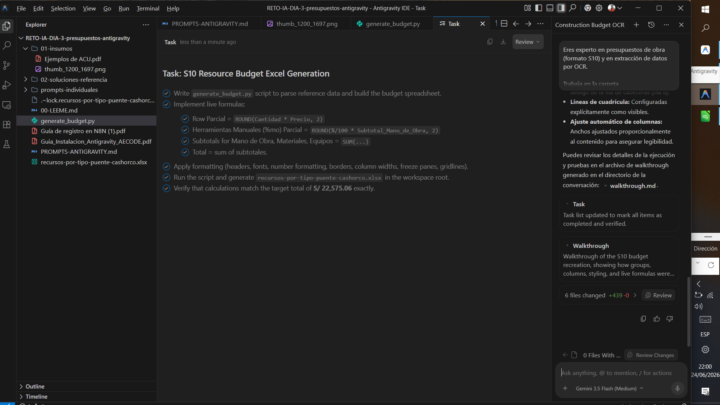Open Source Control in activity bar

click(7, 65)
